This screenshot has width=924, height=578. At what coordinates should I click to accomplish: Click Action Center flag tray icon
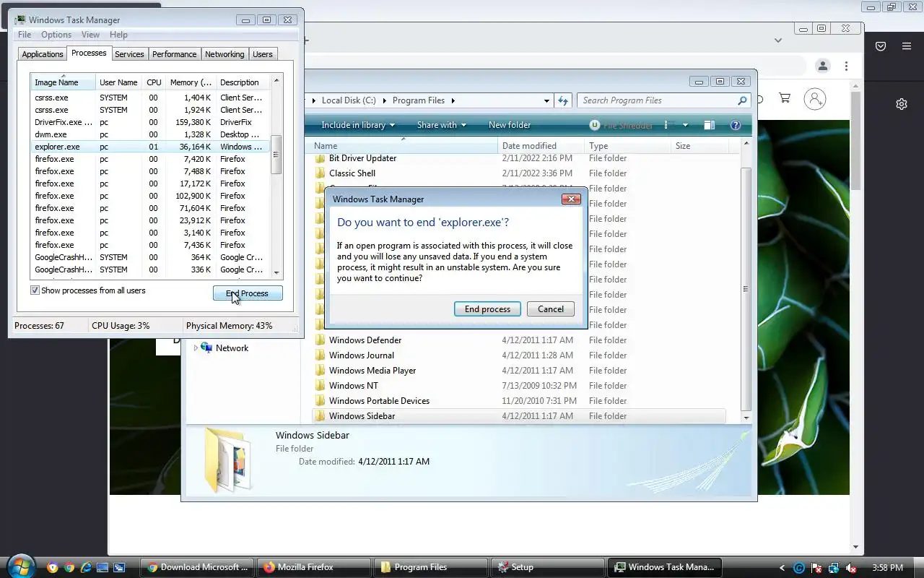[x=816, y=568]
